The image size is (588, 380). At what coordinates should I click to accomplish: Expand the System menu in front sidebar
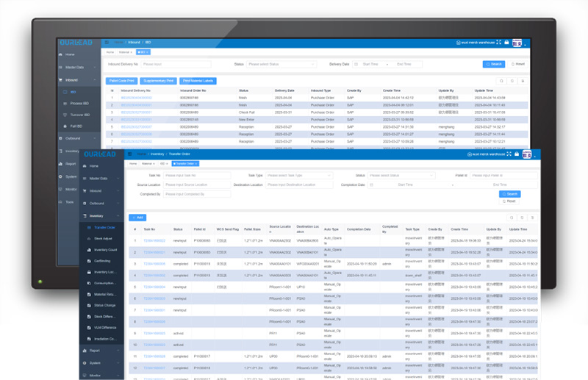tap(102, 362)
